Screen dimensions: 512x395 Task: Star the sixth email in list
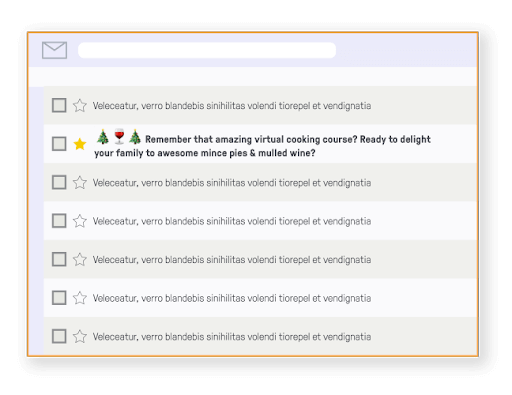coord(80,298)
